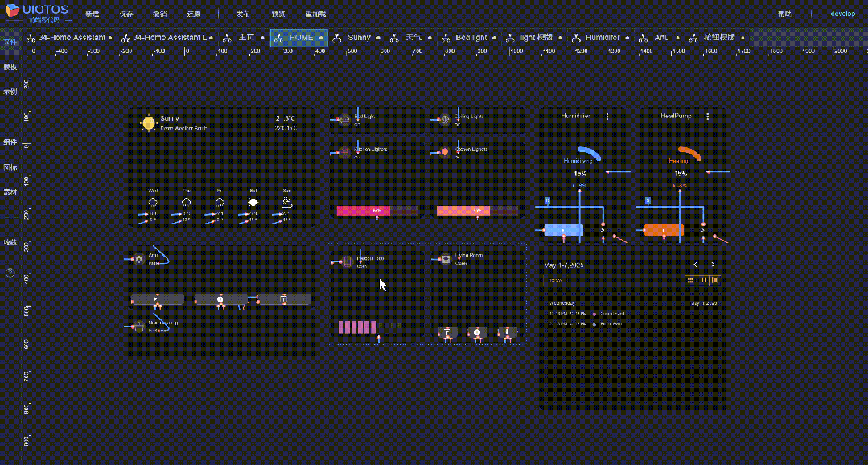
Task: Select the Living Room cover icon
Action: (446, 258)
